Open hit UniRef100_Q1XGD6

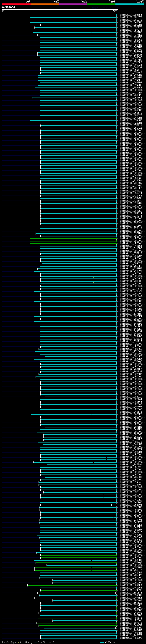[131, 249]
